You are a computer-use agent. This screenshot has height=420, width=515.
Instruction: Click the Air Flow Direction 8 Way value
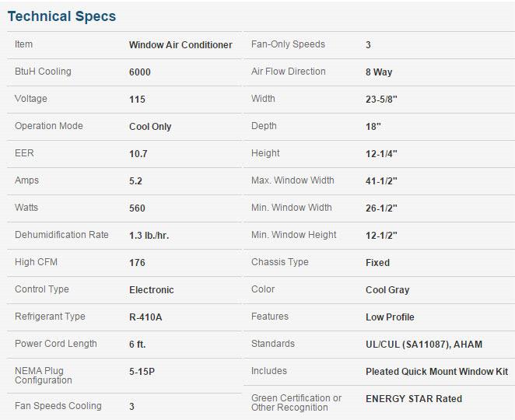379,72
